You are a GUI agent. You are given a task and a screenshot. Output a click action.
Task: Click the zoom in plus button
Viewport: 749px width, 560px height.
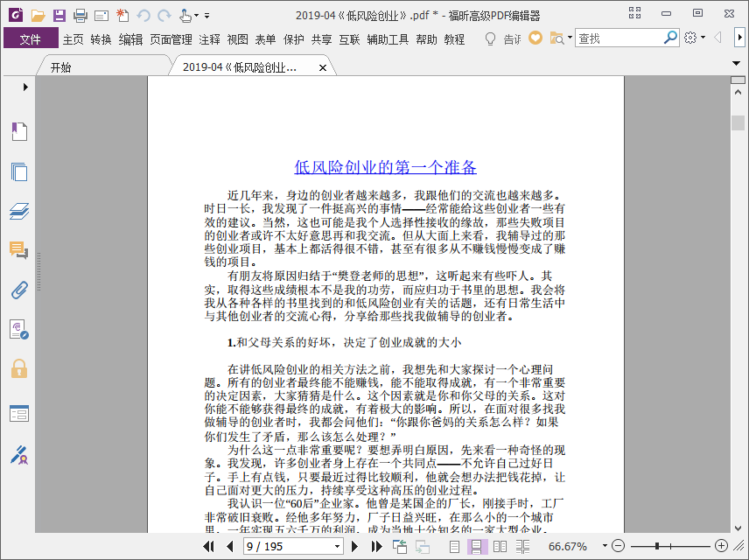click(721, 546)
